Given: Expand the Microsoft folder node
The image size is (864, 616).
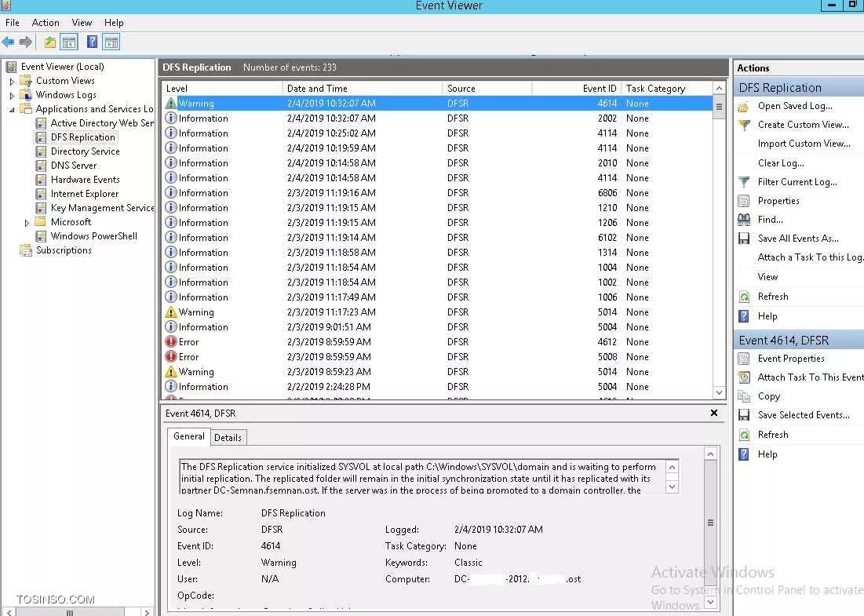Looking at the screenshot, I should click(x=27, y=223).
